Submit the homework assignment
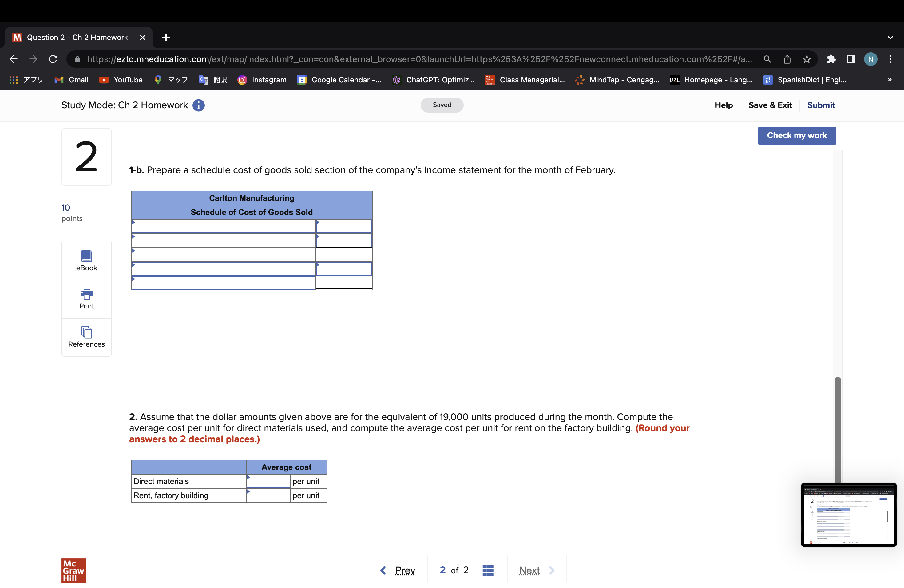The image size is (904, 588). (821, 105)
